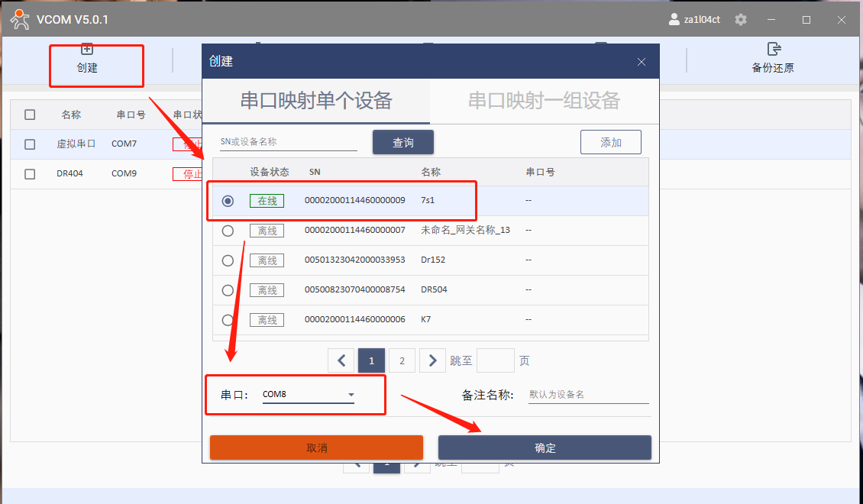Select radio button for device 7s1
Image resolution: width=863 pixels, height=504 pixels.
coord(228,201)
